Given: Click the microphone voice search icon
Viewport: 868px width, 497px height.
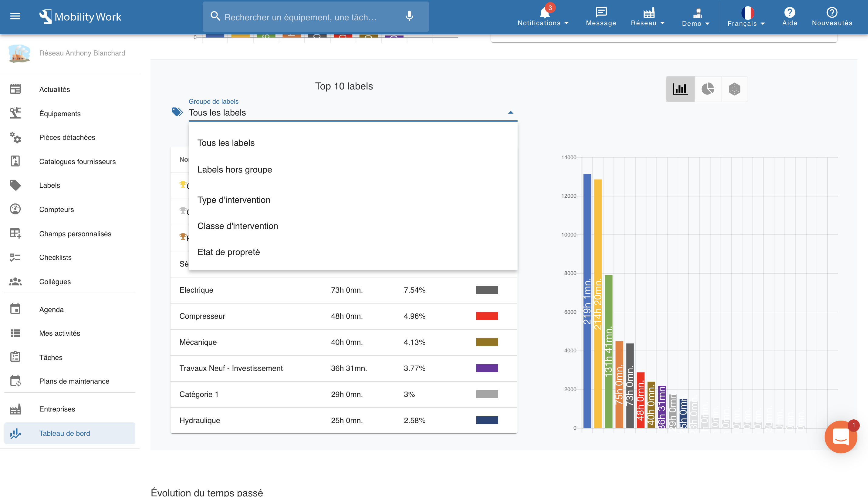Looking at the screenshot, I should pos(409,16).
